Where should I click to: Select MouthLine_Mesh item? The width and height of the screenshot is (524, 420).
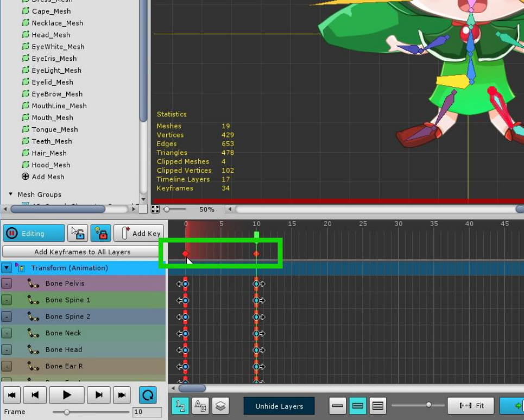(59, 106)
